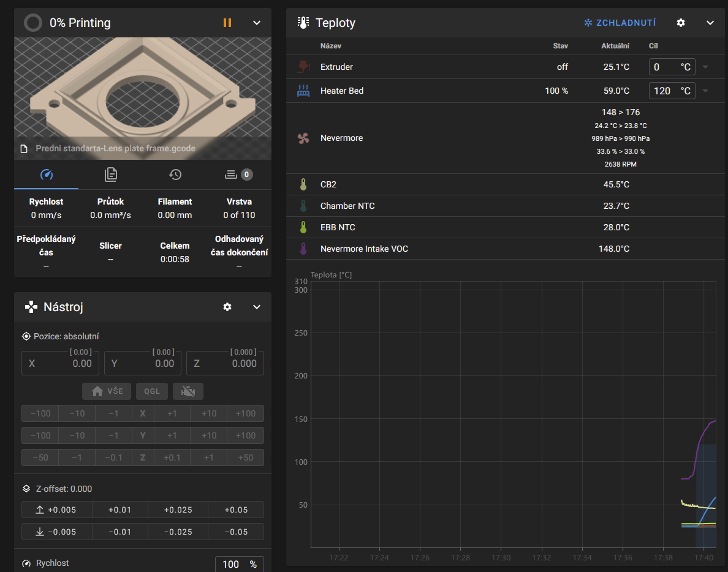
Task: Collapse the print status panel
Action: [x=257, y=23]
